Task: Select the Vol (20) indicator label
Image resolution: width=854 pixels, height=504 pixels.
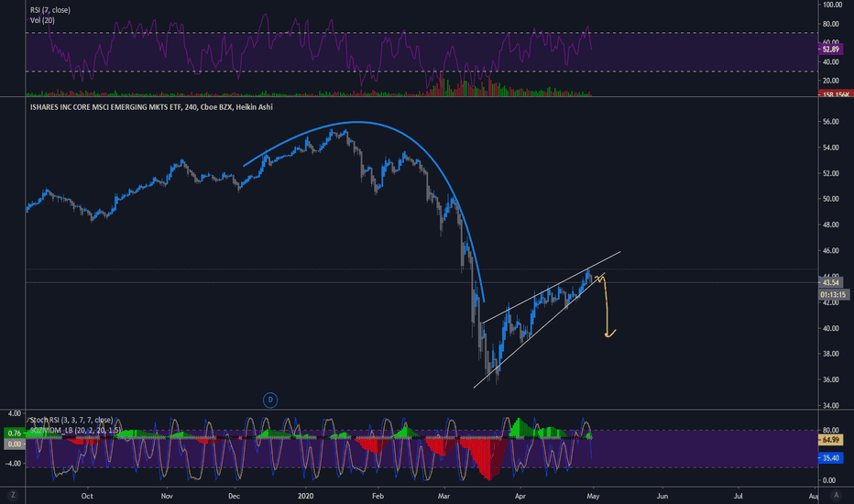Action: pyautogui.click(x=42, y=20)
